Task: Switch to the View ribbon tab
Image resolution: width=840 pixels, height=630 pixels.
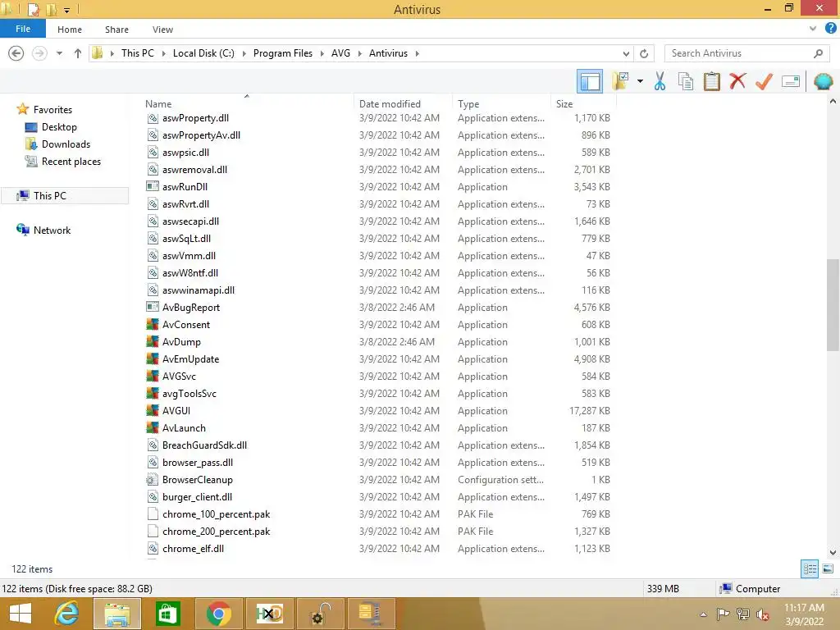Action: point(162,30)
